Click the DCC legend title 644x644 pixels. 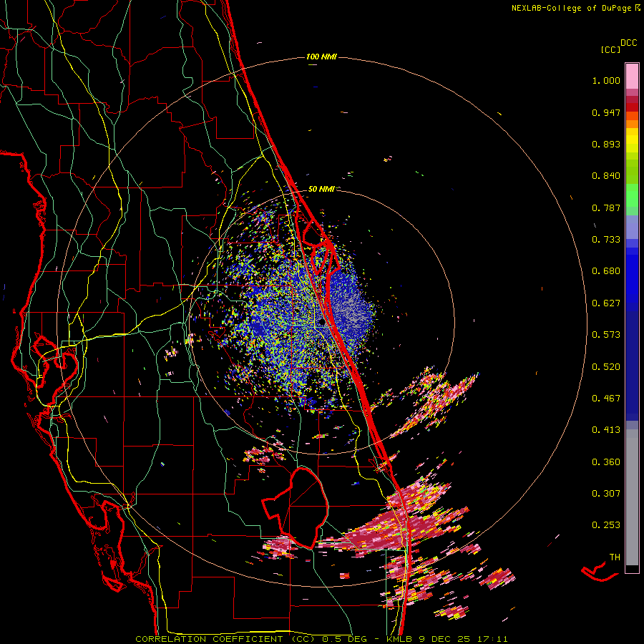click(x=628, y=43)
